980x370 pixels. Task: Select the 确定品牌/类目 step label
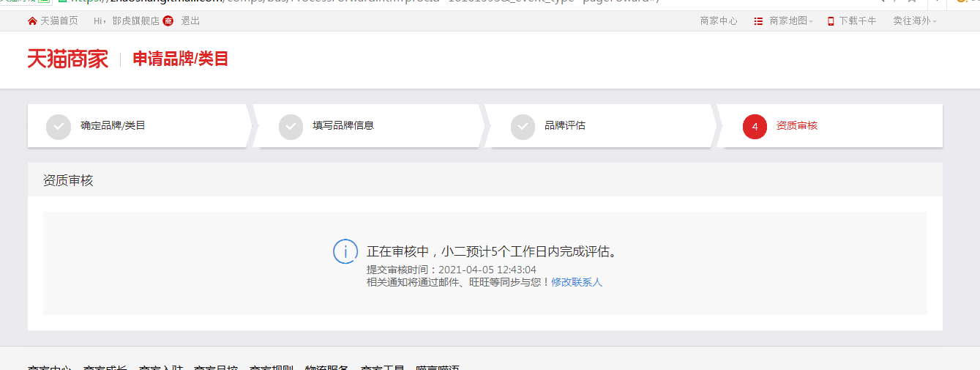(113, 125)
